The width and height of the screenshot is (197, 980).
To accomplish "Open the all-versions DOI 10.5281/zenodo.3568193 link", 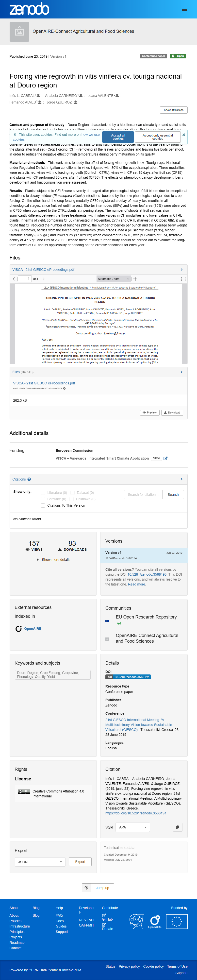I will (x=147, y=574).
